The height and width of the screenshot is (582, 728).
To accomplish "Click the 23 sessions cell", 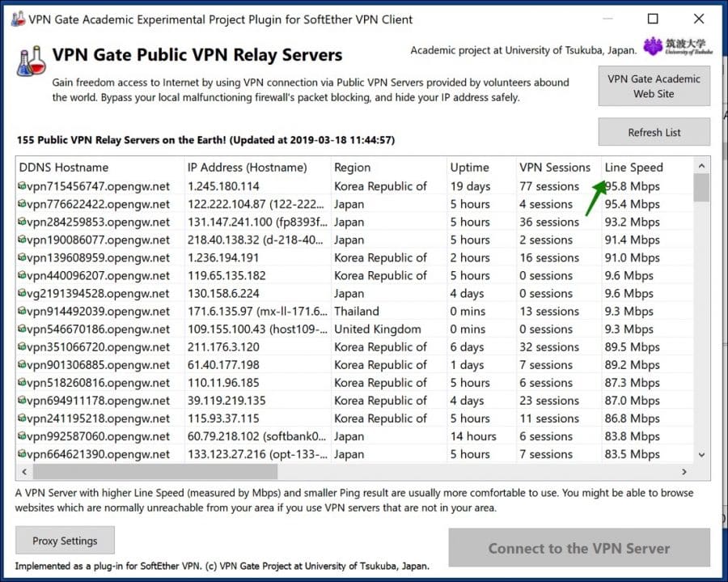I will [x=549, y=400].
